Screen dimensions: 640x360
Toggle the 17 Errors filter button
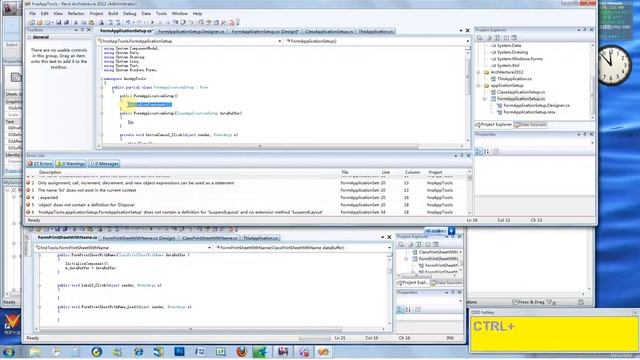pos(40,164)
